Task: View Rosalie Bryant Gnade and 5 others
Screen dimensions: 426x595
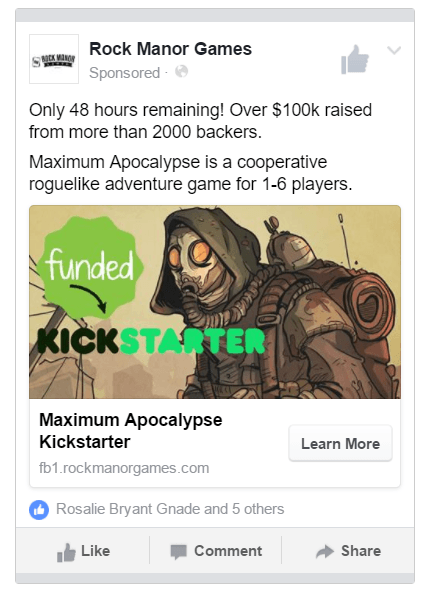Action: [x=170, y=509]
